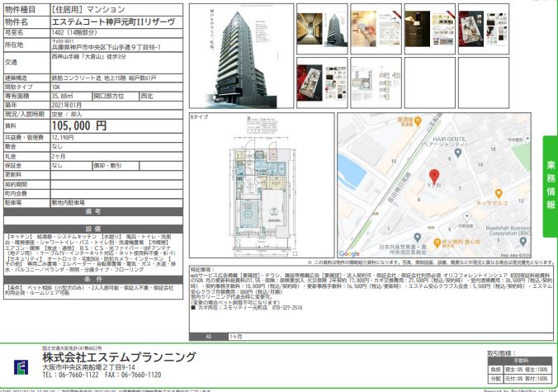Open the Bタイプ floor plan image
Viewport: 558px width, 392px height.
262,186
